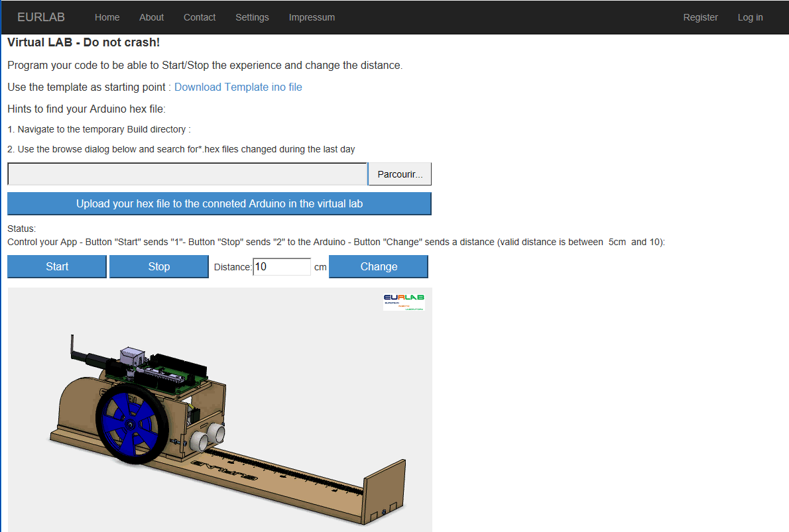Upload your hex file to the Arduino

[219, 203]
